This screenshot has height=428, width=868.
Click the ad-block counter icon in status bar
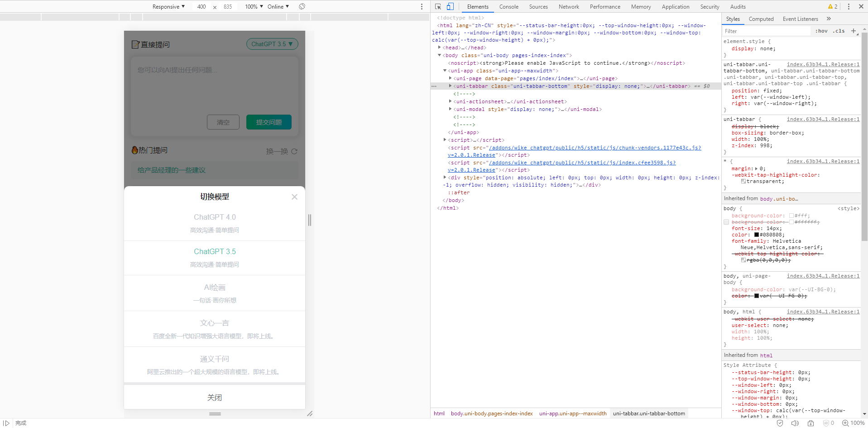829,423
